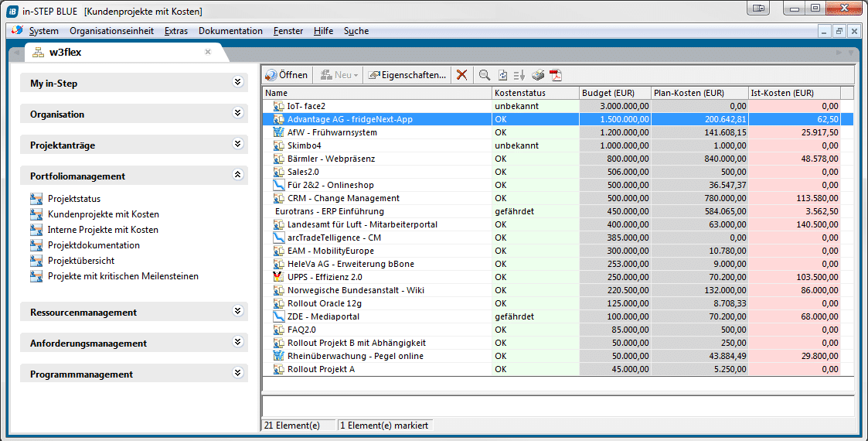Image resolution: width=868 pixels, height=441 pixels.
Task: Expand the My in-Step section
Action: 237,83
